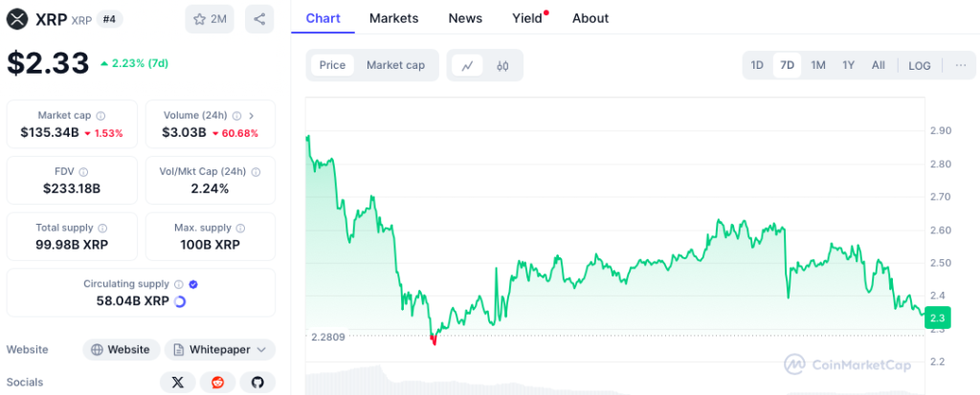The image size is (980, 395).
Task: Open the Markets tab
Action: (393, 18)
